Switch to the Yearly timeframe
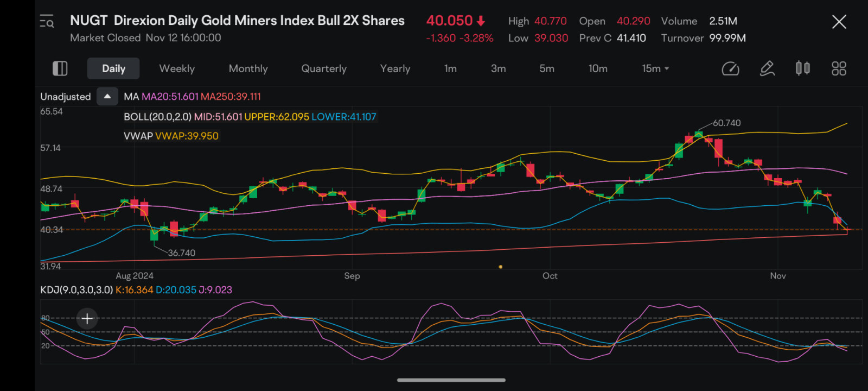 pyautogui.click(x=395, y=68)
